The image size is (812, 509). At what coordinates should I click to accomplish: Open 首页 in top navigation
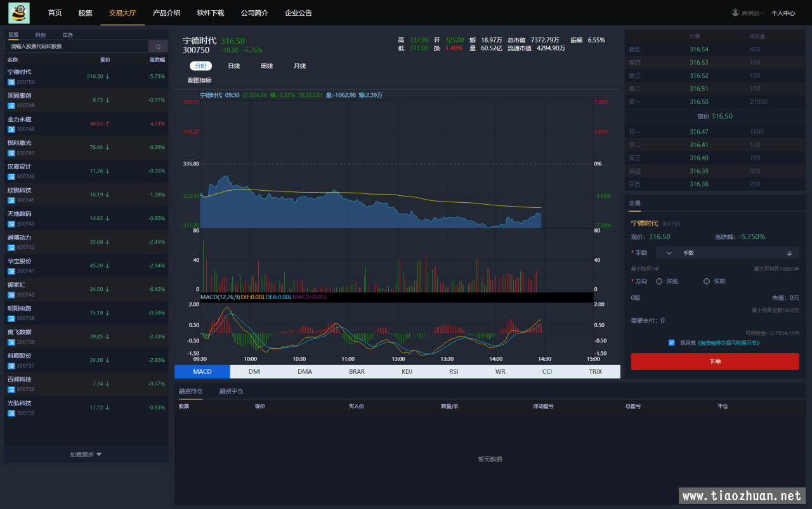point(55,13)
